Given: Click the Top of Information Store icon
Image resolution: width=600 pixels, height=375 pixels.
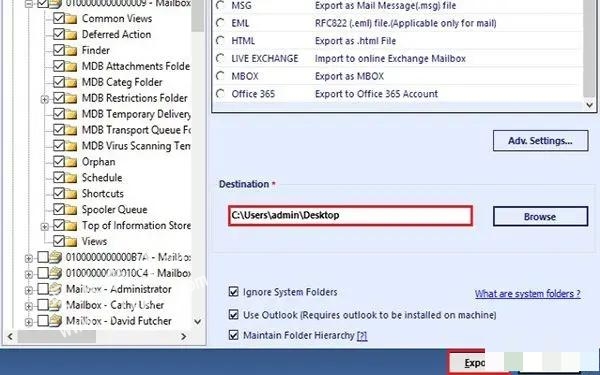Looking at the screenshot, I should click(x=71, y=226).
